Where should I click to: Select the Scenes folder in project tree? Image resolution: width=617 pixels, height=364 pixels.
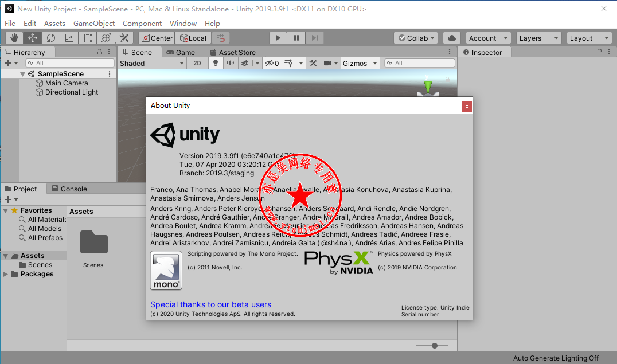coord(36,265)
